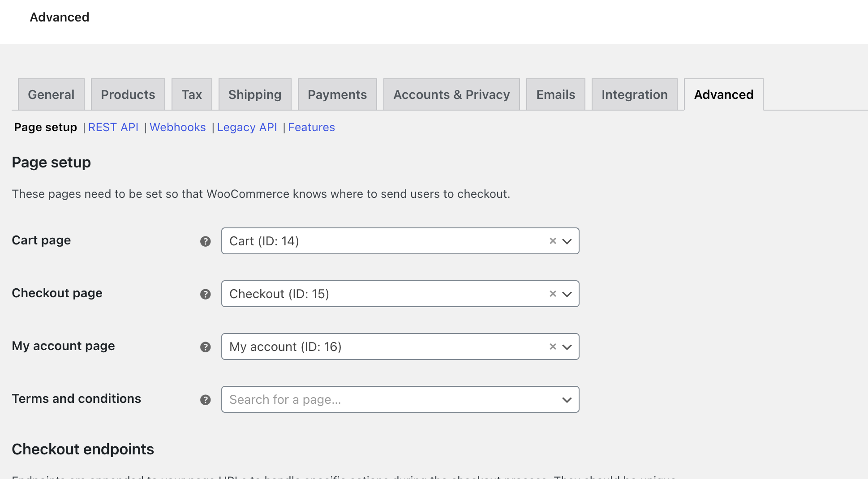868x479 pixels.
Task: Click the Cart page help tooltip icon
Action: pyautogui.click(x=205, y=241)
